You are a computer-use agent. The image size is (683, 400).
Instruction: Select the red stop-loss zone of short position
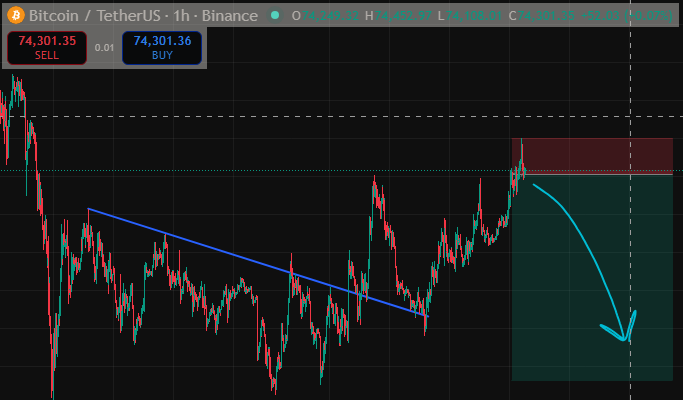click(x=592, y=156)
